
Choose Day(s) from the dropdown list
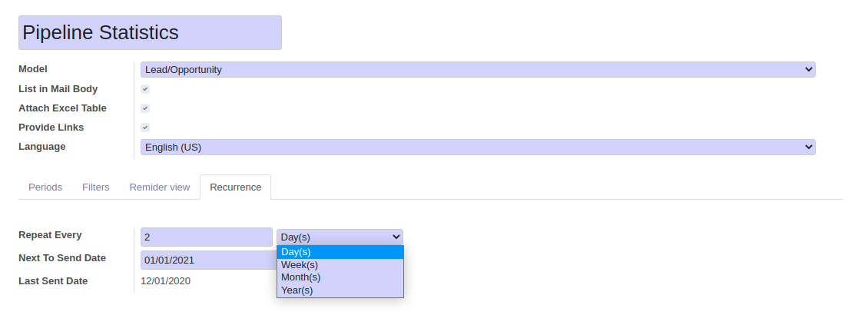[340, 252]
